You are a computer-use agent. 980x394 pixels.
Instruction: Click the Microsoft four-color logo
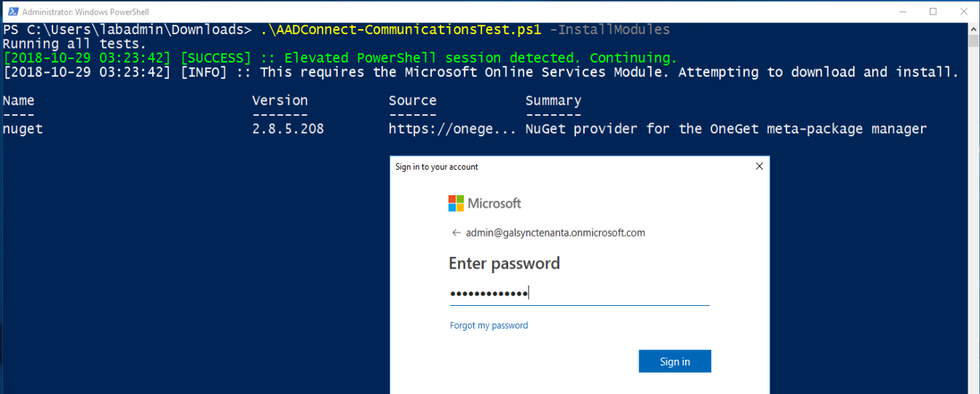(457, 203)
